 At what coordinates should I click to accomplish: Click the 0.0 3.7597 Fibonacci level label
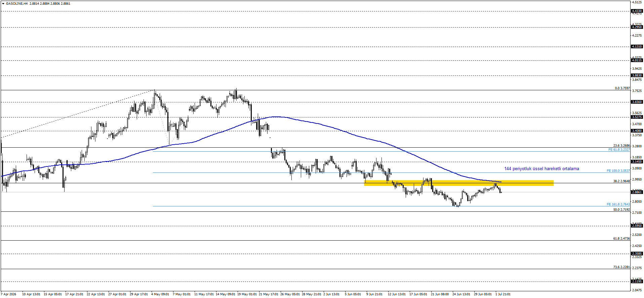[x=622, y=88]
